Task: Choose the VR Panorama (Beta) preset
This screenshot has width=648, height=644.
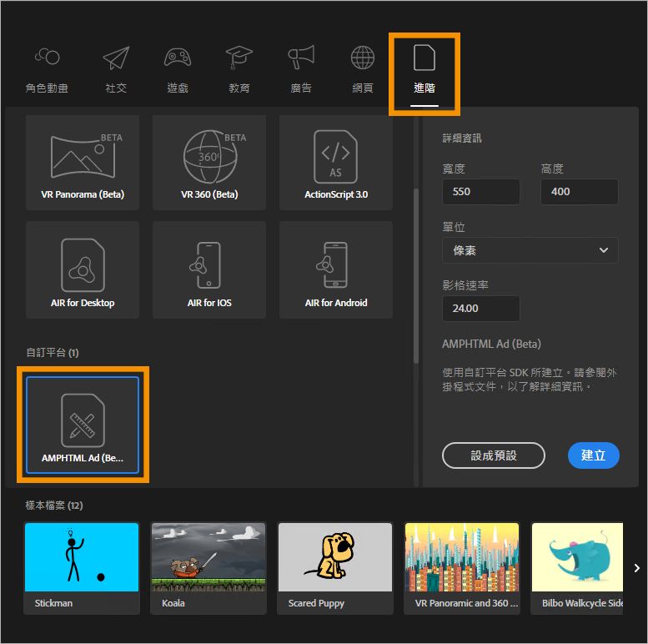Action: (83, 163)
